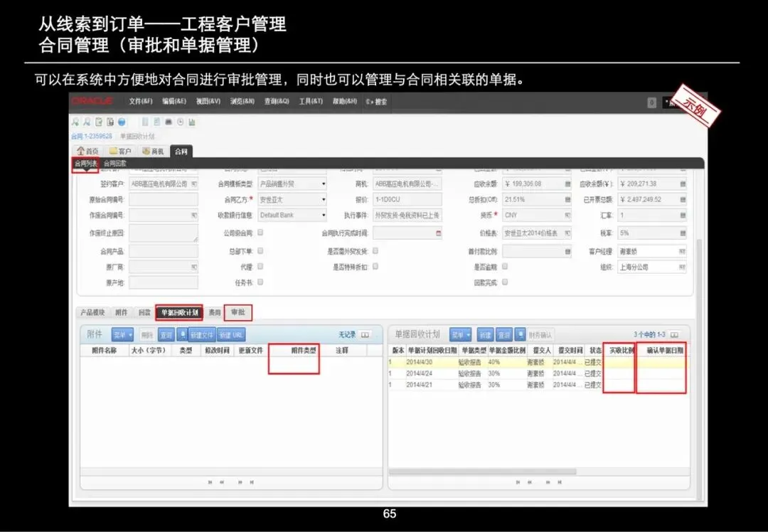Open the calculator icon in 已开票总额 field
The height and width of the screenshot is (532, 768).
pyautogui.click(x=683, y=199)
